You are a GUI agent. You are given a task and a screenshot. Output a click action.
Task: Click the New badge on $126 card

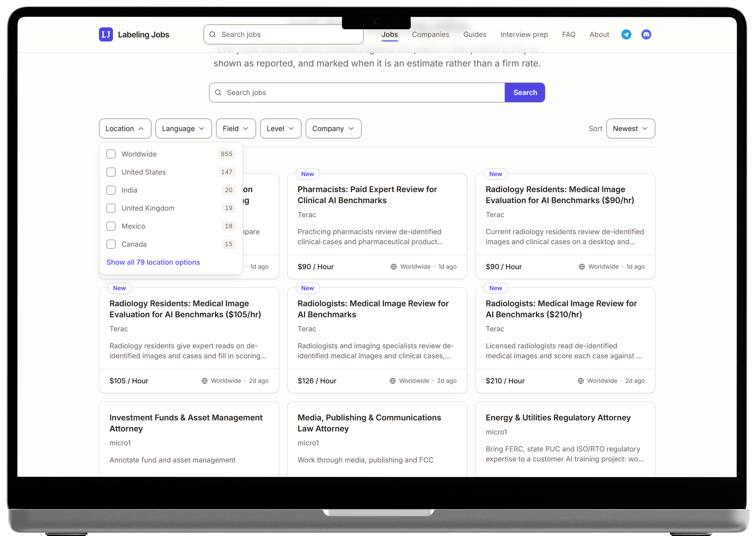[x=307, y=288]
